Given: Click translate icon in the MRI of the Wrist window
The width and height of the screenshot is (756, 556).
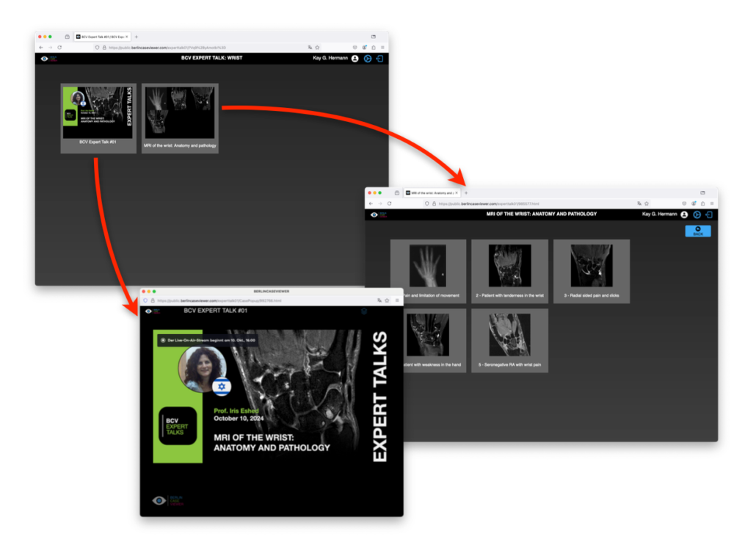Looking at the screenshot, I should (639, 203).
